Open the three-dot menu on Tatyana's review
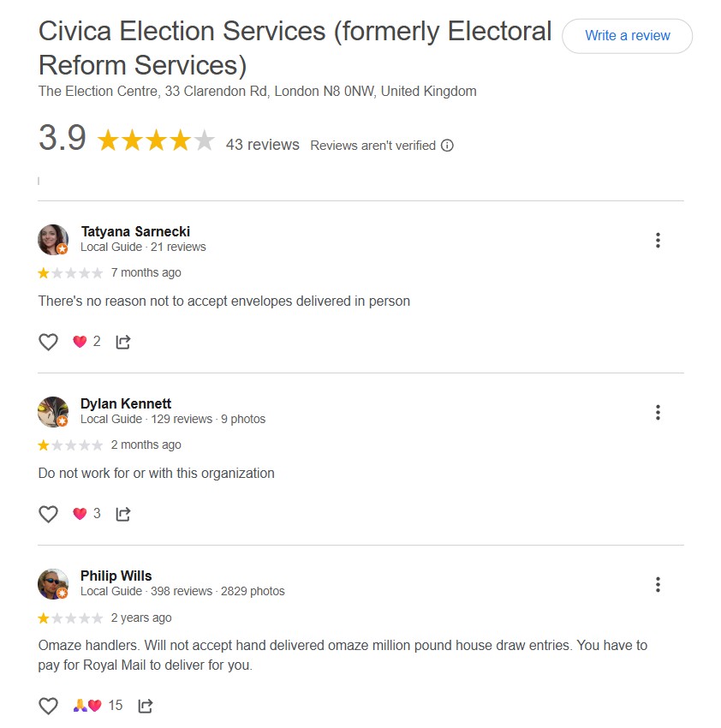 click(658, 240)
